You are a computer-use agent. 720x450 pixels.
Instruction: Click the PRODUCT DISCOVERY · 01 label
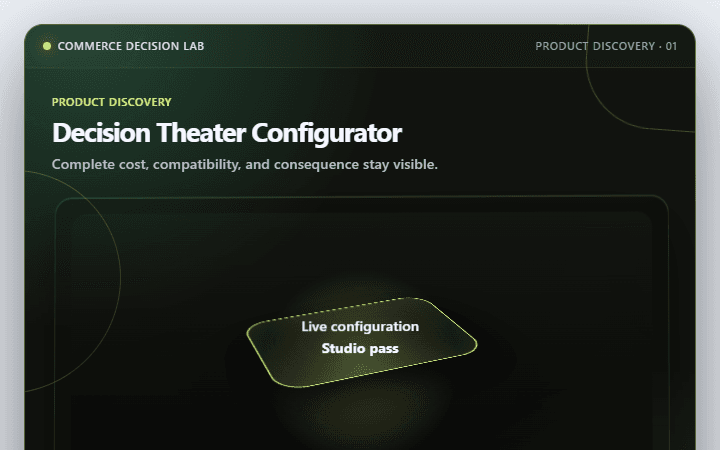[606, 46]
